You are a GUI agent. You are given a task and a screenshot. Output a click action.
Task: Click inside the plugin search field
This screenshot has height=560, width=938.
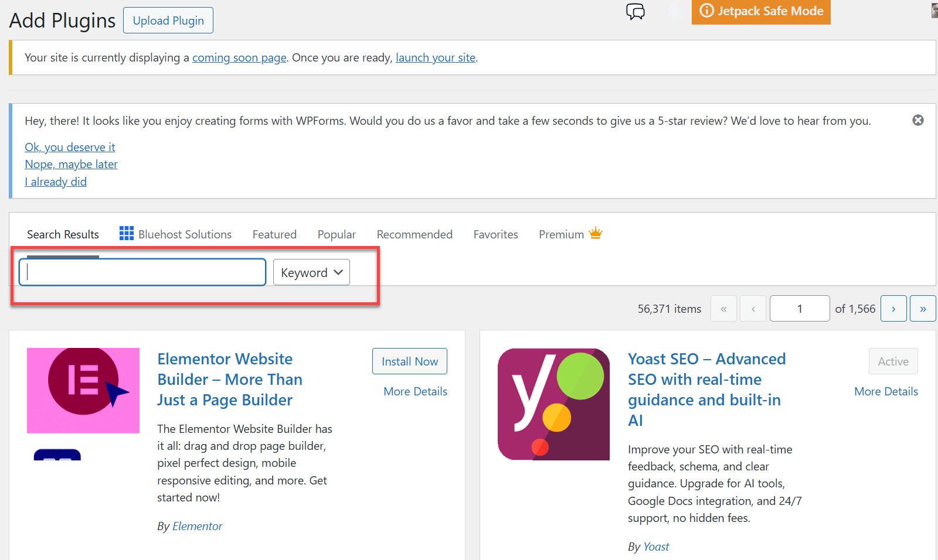click(142, 272)
